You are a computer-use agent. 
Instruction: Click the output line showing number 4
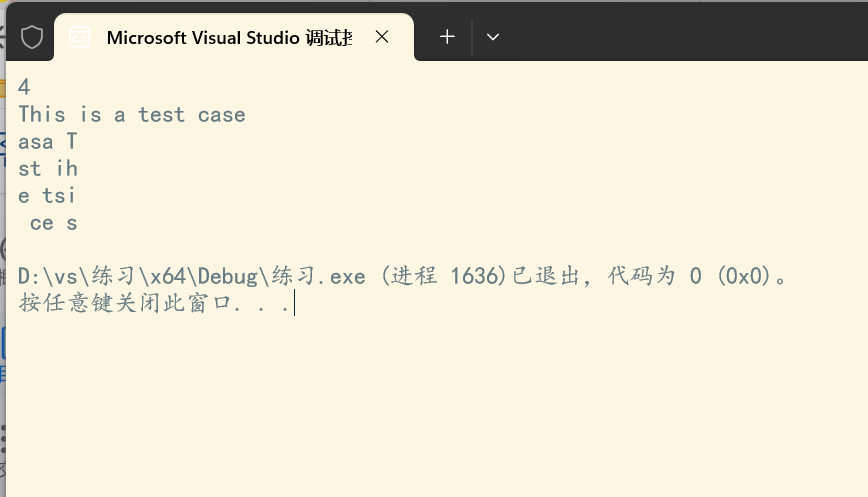(x=24, y=87)
